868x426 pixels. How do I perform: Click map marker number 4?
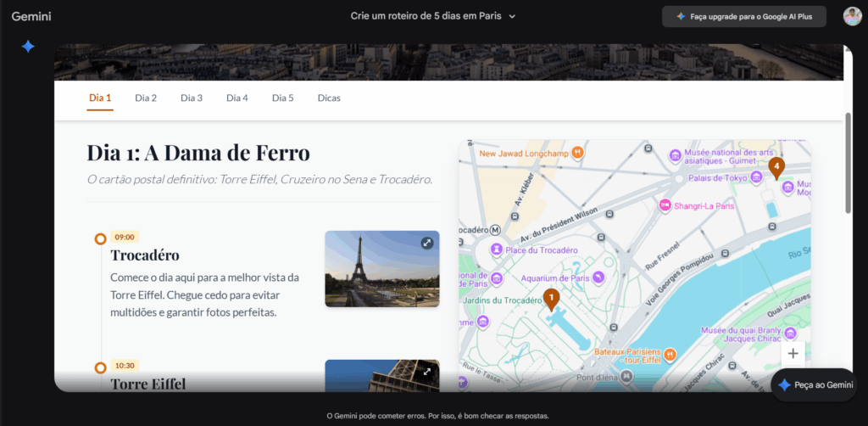point(776,168)
